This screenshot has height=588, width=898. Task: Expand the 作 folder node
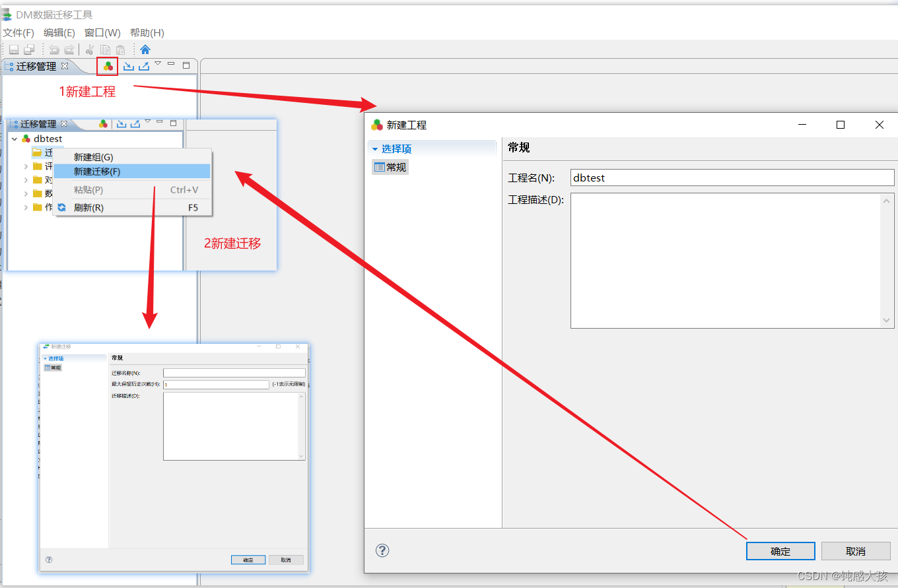[x=26, y=207]
